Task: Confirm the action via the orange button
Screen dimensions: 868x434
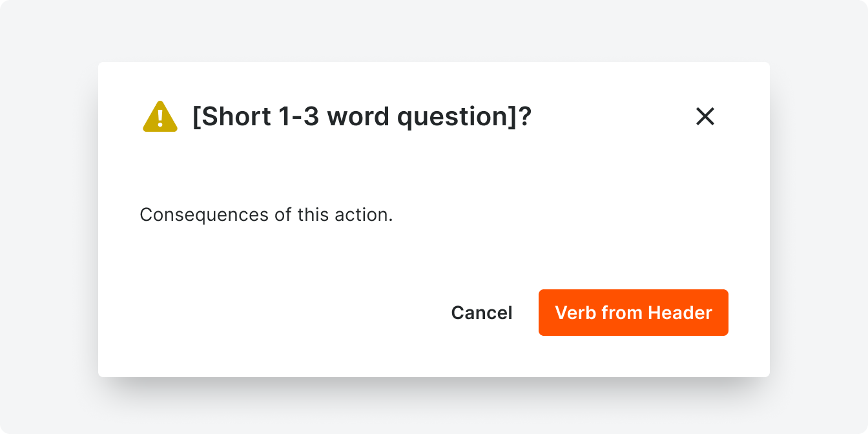Action: [633, 313]
